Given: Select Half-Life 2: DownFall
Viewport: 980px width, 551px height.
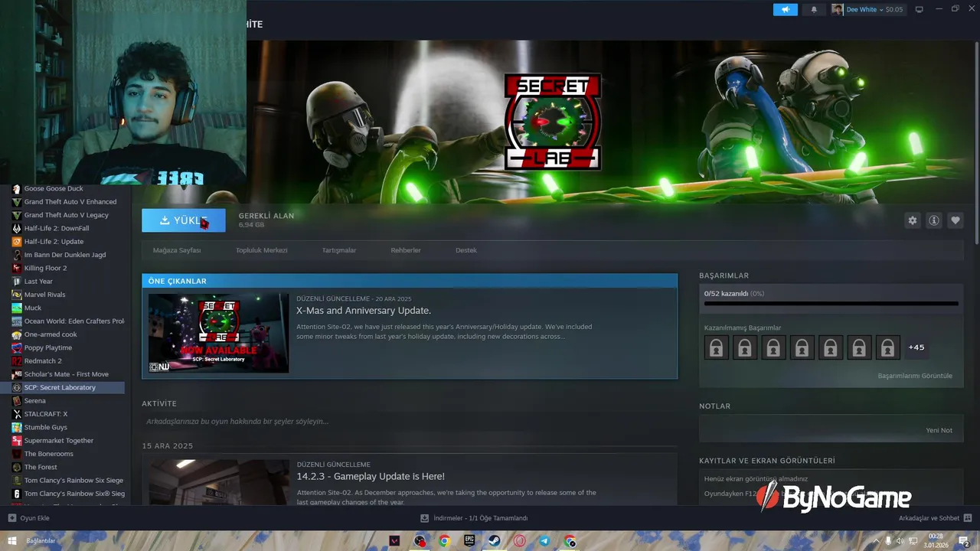Looking at the screenshot, I should [x=57, y=228].
